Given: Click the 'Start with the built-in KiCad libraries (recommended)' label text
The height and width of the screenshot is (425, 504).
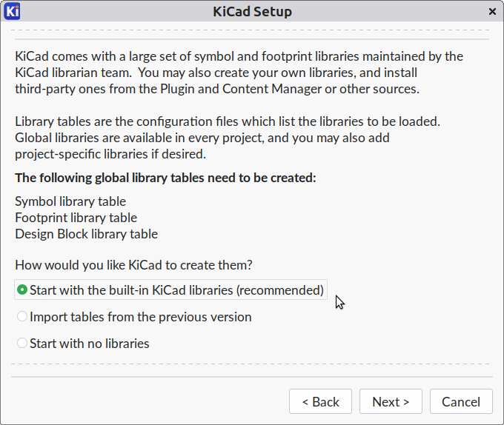Looking at the screenshot, I should [x=177, y=290].
